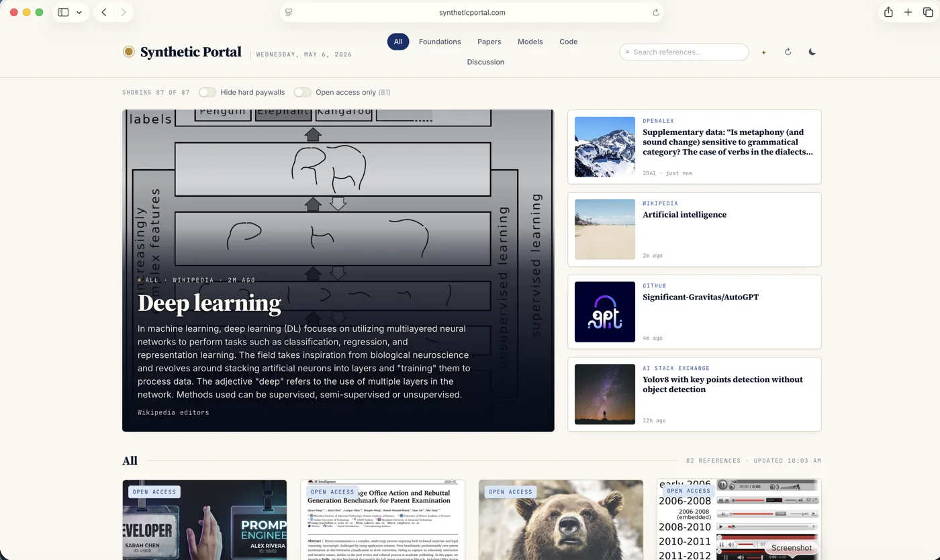This screenshot has width=940, height=560.
Task: Select the All category tab
Action: 398,42
